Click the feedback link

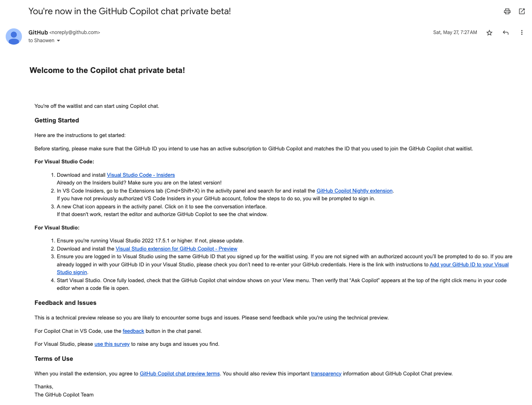click(x=134, y=331)
